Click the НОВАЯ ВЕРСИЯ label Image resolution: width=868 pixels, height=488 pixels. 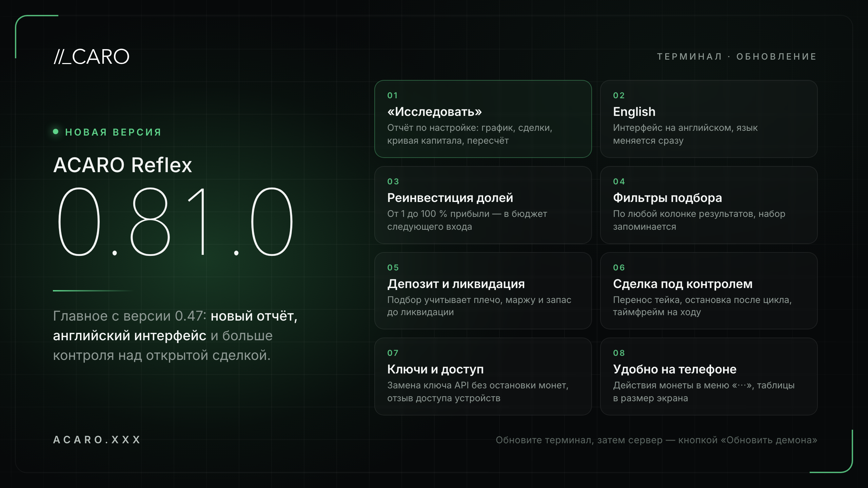point(113,132)
